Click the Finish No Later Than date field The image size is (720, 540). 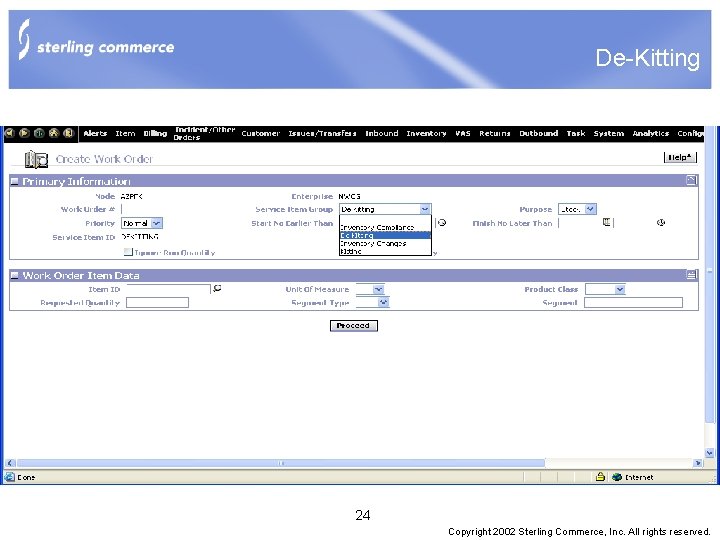pos(580,223)
